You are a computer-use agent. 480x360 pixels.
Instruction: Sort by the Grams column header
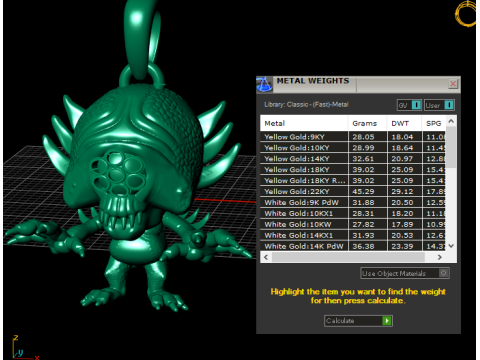coord(367,123)
